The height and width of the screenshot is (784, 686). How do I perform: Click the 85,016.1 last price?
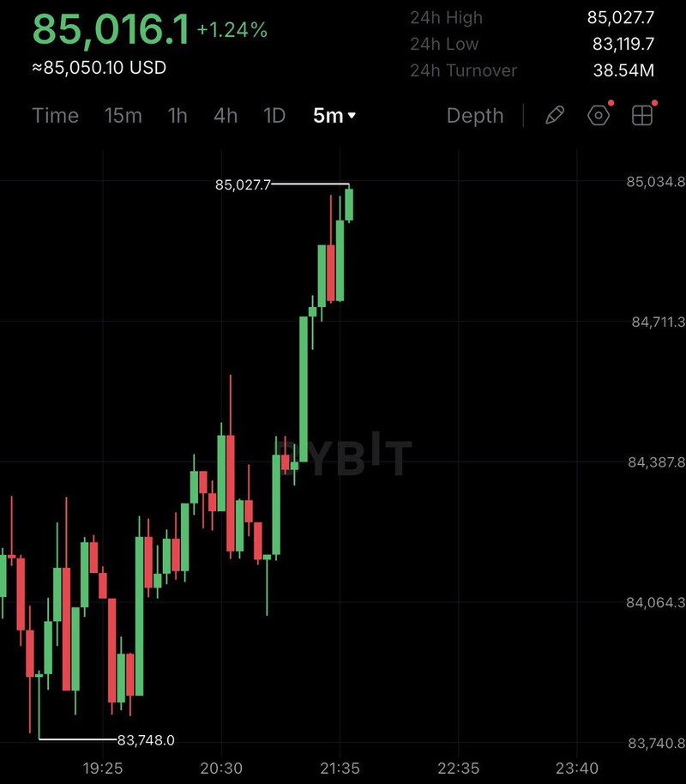(111, 29)
